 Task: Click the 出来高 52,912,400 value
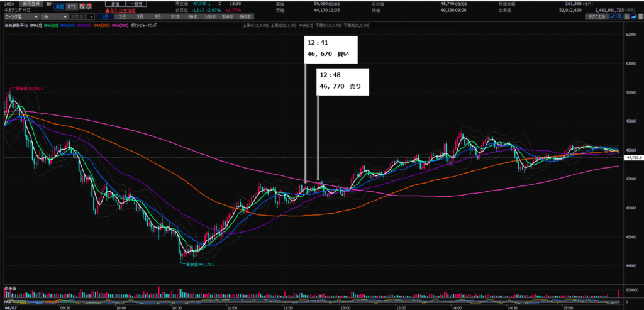tap(570, 10)
